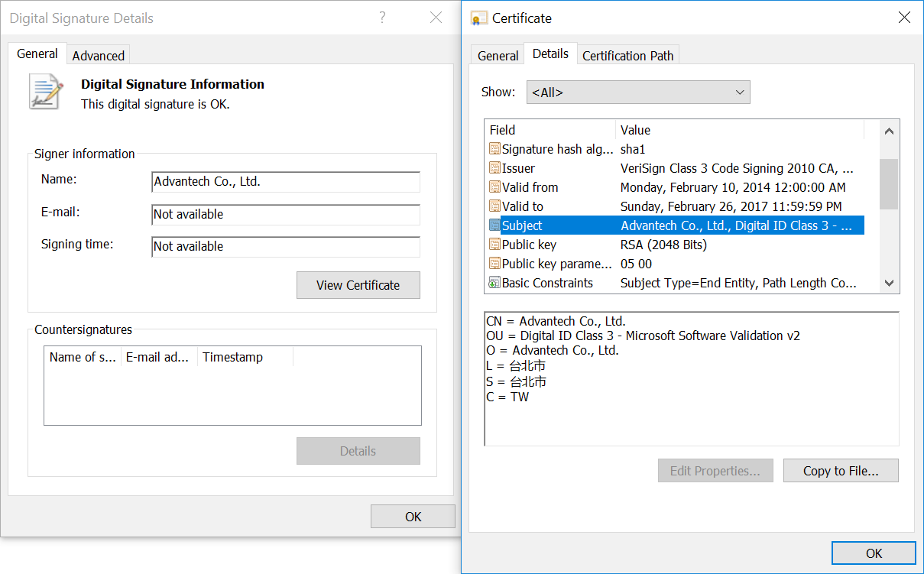Viewport: 924px width, 574px height.
Task: Click the Field column header
Action: coord(550,130)
